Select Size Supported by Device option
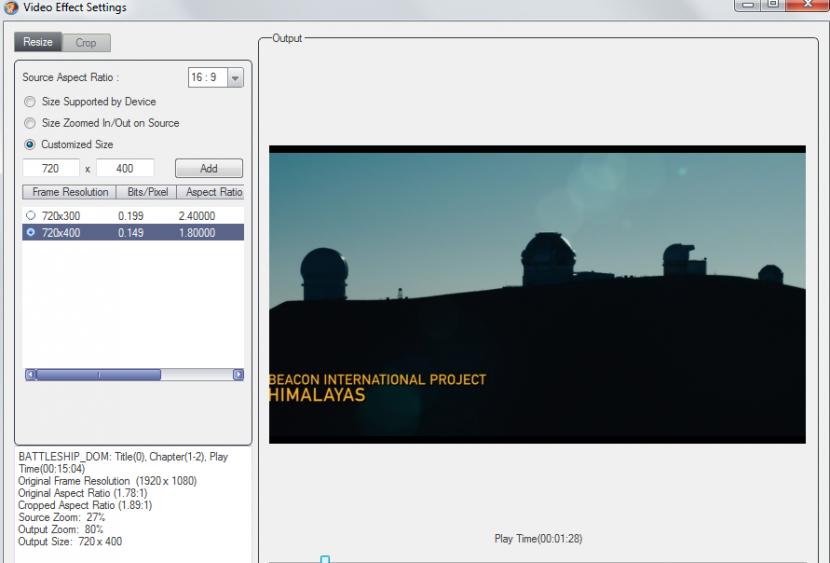Image resolution: width=830 pixels, height=563 pixels. [x=30, y=102]
